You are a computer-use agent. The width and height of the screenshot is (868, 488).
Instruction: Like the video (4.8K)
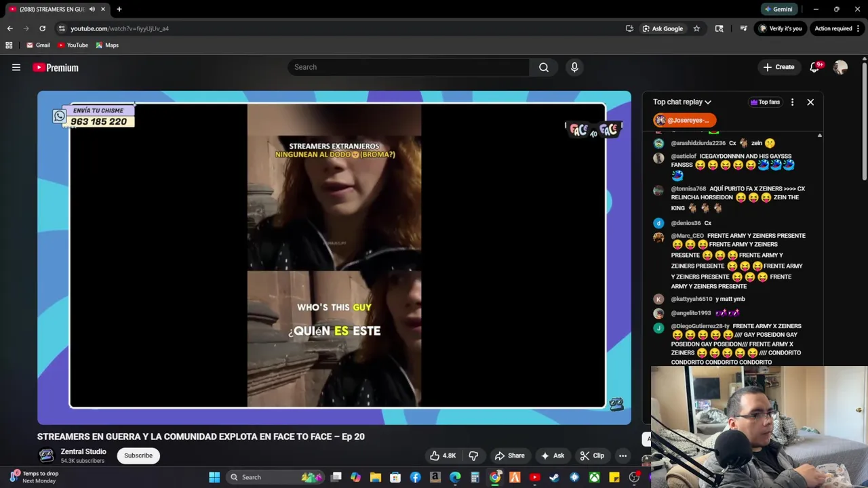tap(442, 455)
